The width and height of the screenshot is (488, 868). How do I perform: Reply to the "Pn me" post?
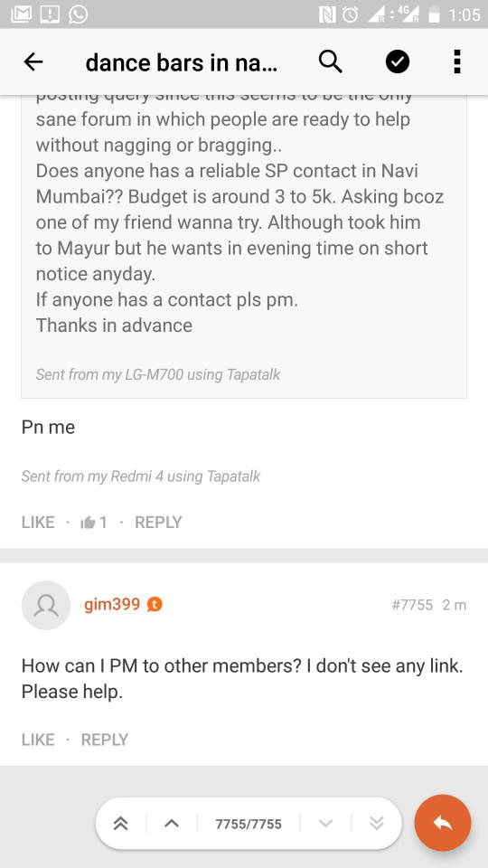click(158, 522)
